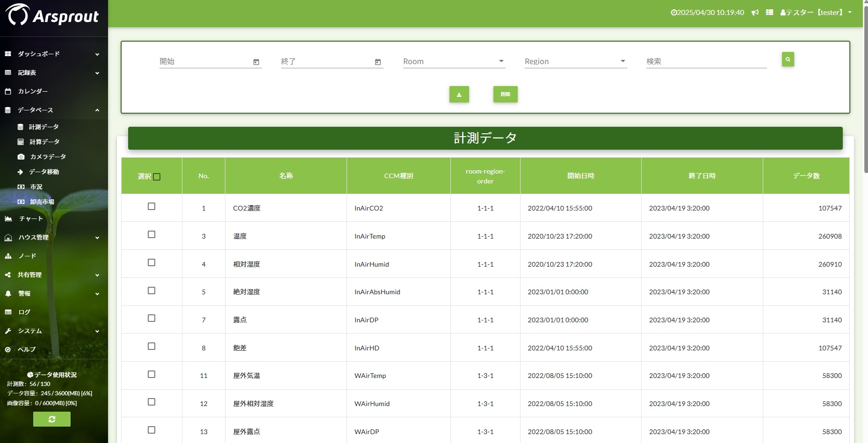This screenshot has width=868, height=443.
Task: Check the box for 相対湿度 row
Action: (152, 262)
